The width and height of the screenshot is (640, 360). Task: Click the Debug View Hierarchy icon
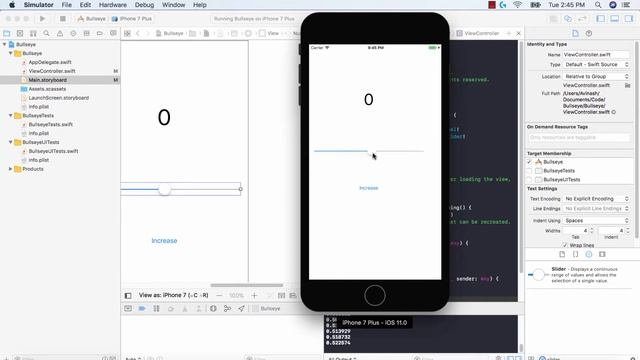point(213,309)
